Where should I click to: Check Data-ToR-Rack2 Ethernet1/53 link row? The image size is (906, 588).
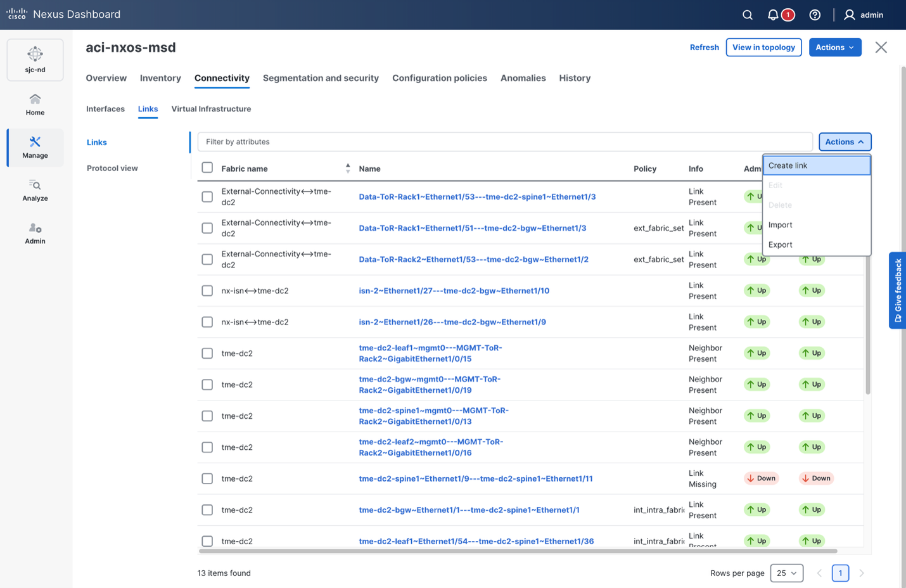coord(207,259)
